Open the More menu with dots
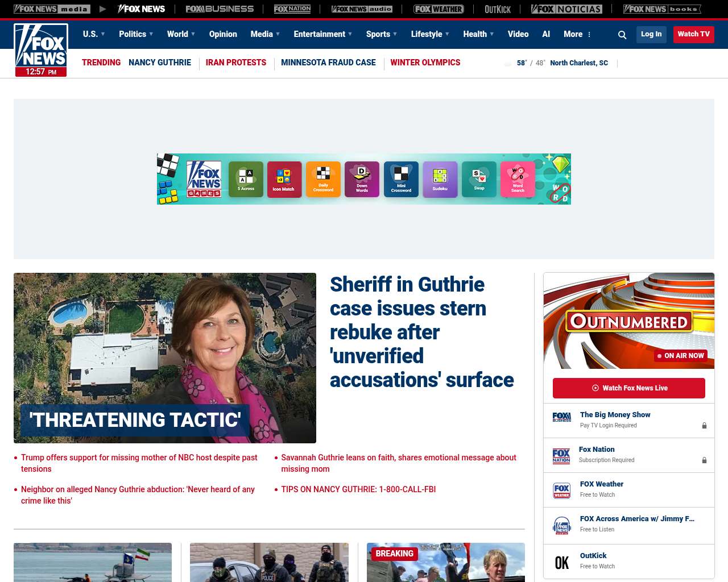The height and width of the screenshot is (582, 728). click(x=577, y=34)
